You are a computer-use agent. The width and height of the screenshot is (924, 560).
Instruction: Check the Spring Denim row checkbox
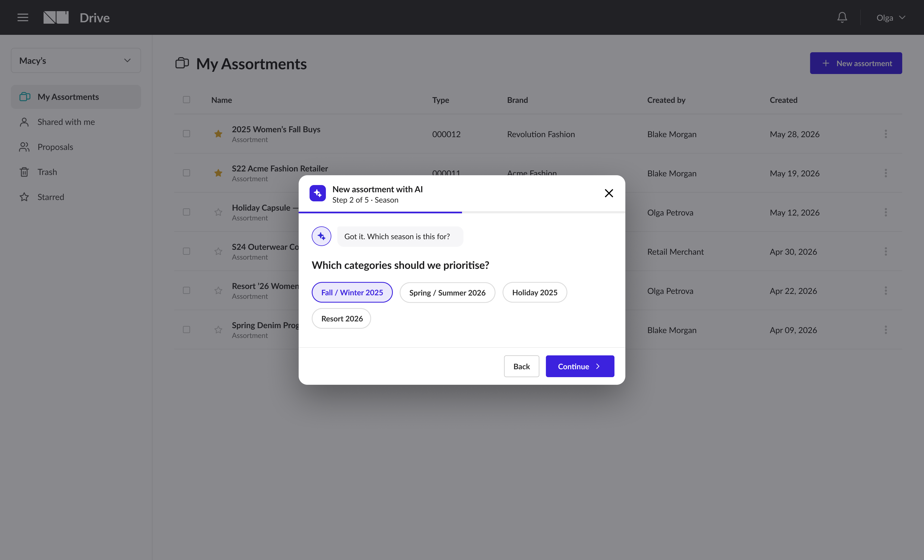[x=186, y=330]
